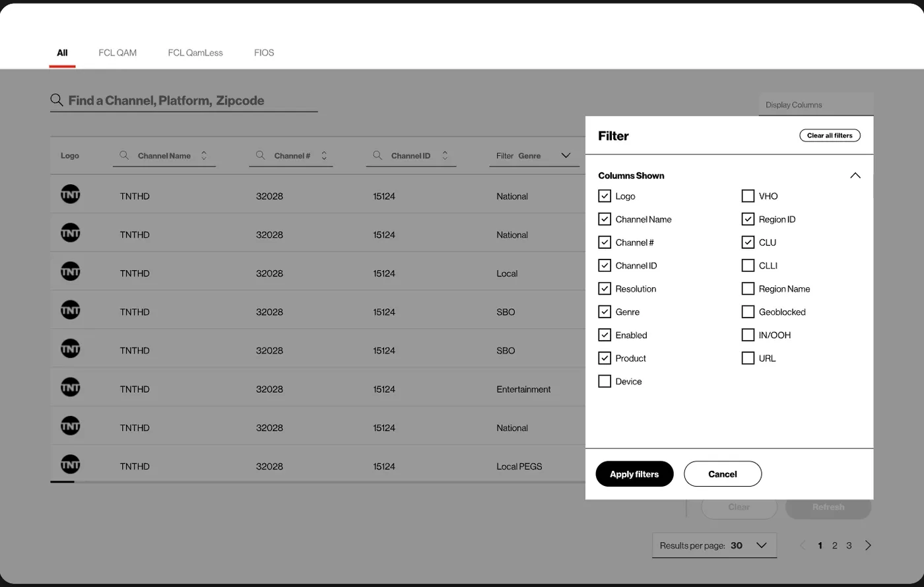Click the Refresh button
Viewport: 924px width, 587px height.
pyautogui.click(x=828, y=507)
